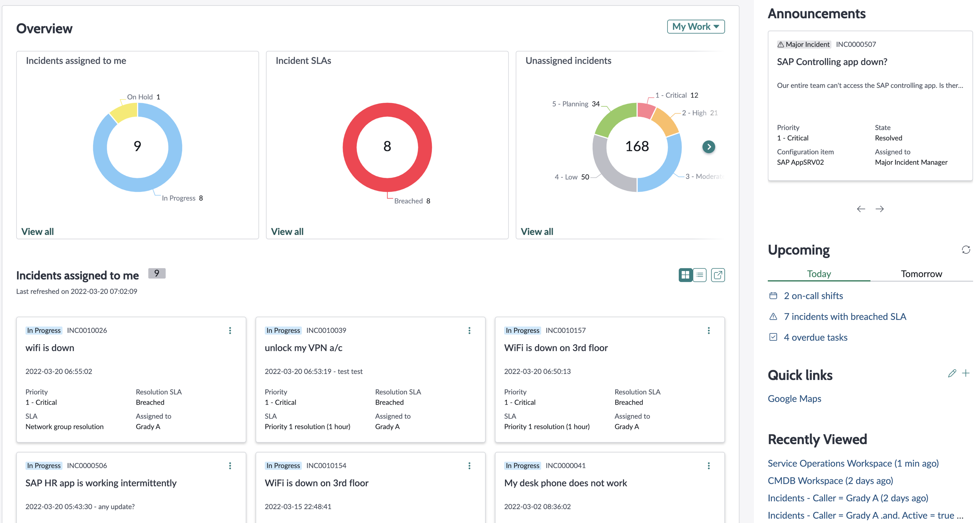Select the Today tab in Upcoming
Viewport: 980px width, 523px height.
click(x=819, y=274)
